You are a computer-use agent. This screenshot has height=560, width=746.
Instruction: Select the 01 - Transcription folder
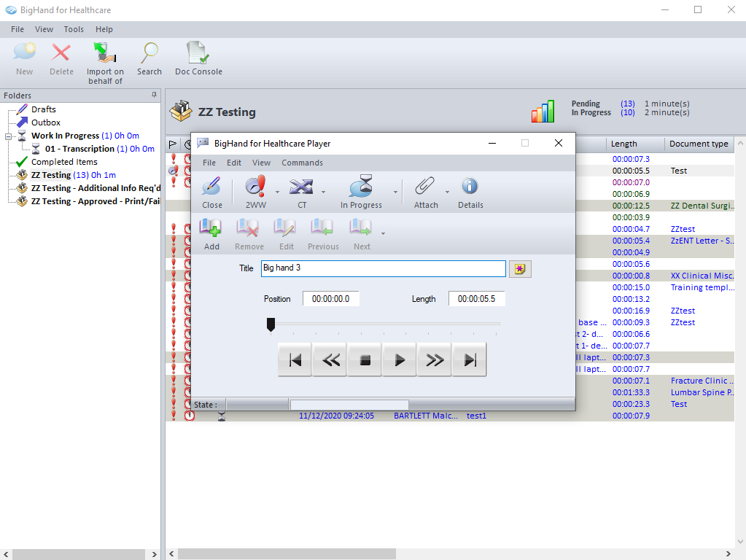pyautogui.click(x=99, y=149)
